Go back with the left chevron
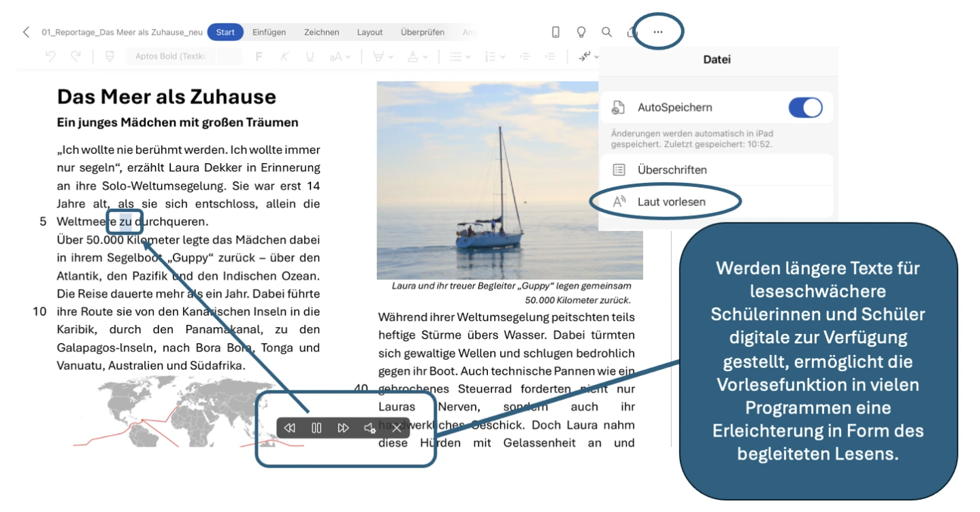 point(26,32)
